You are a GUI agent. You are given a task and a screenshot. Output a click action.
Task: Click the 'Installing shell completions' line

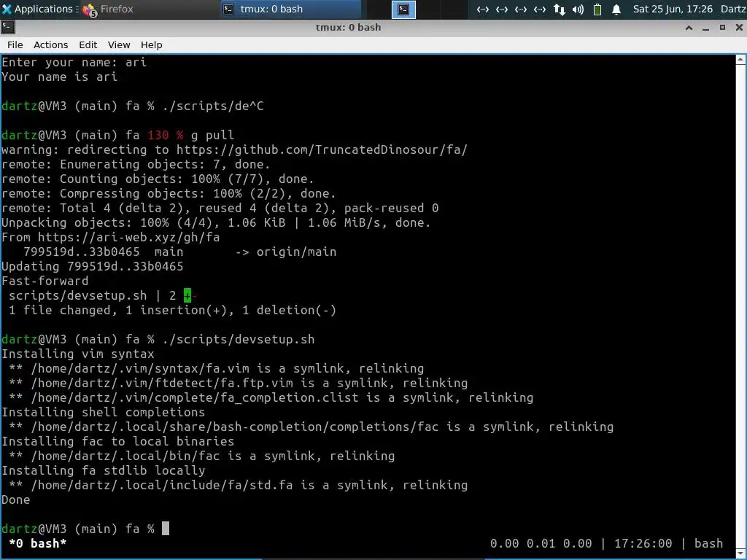[103, 412]
